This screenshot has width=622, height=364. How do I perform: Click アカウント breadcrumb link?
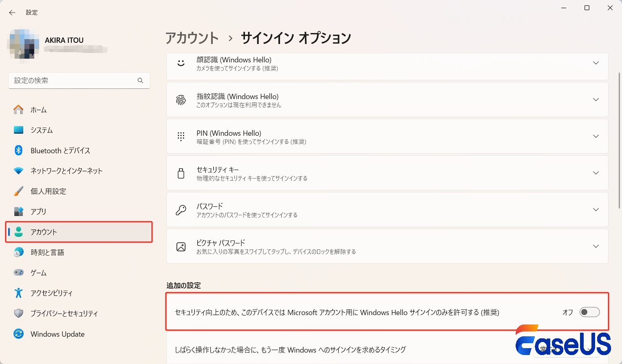(x=192, y=38)
